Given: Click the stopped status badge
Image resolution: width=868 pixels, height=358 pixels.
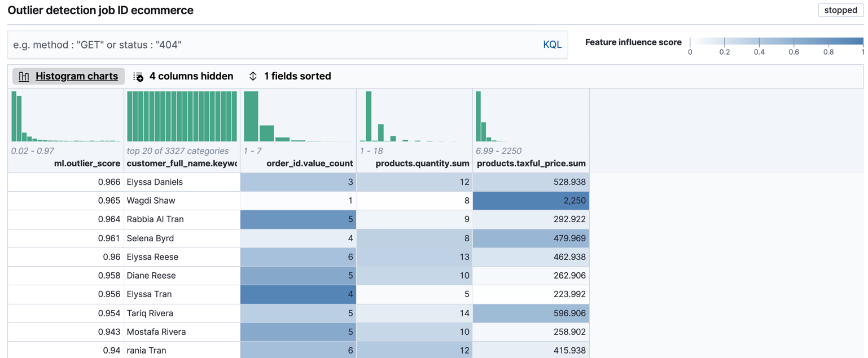Looking at the screenshot, I should (x=840, y=10).
